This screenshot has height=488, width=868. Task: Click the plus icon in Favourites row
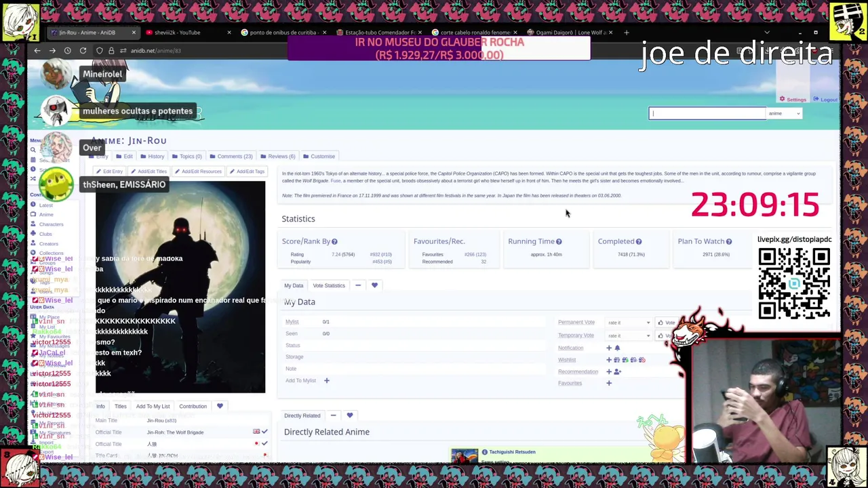[609, 384]
